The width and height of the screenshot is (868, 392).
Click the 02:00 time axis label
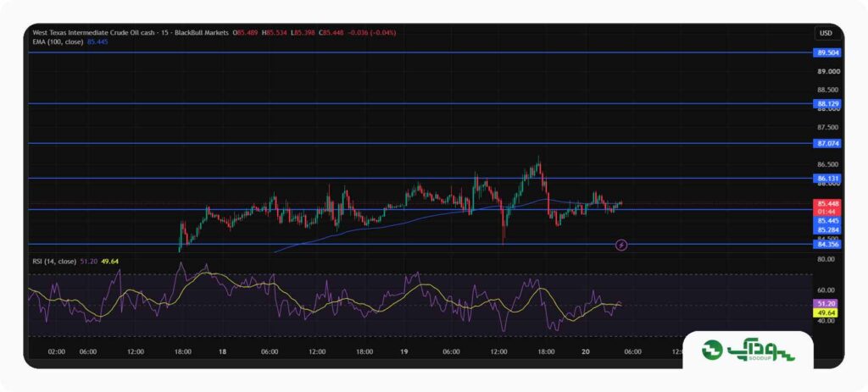57,351
